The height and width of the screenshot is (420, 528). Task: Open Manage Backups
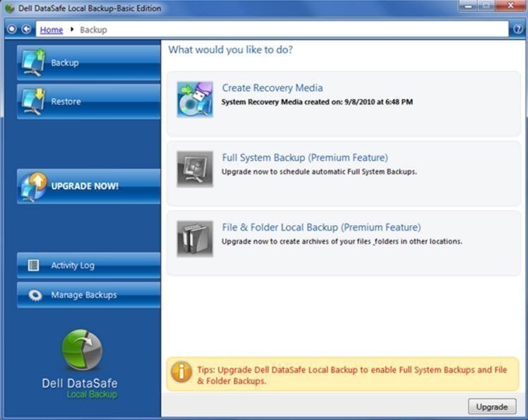(88, 295)
